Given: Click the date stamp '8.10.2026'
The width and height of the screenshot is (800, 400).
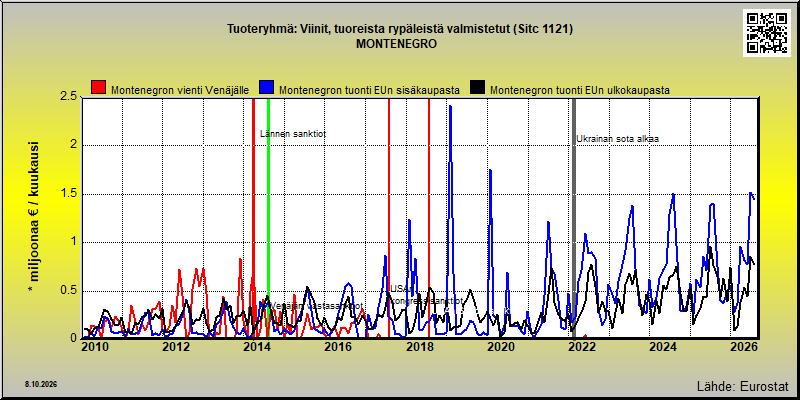Looking at the screenshot, I should point(41,384).
